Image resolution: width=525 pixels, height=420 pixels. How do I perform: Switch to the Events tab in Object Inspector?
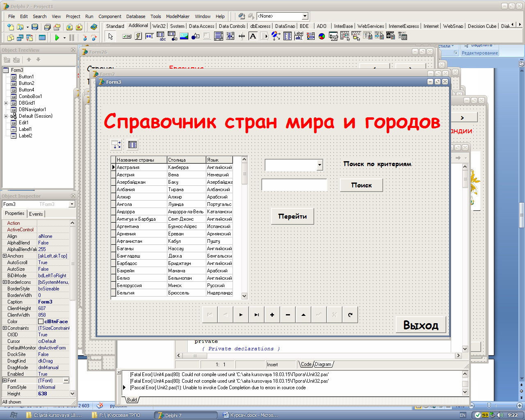36,214
